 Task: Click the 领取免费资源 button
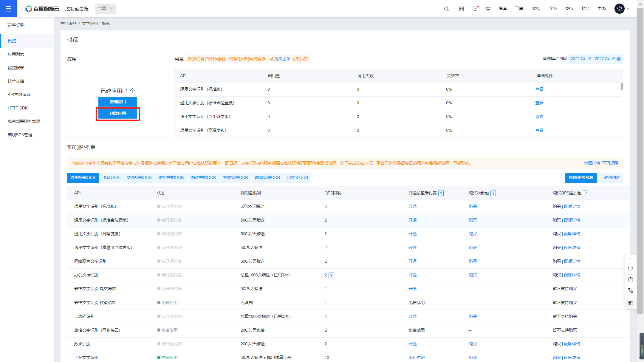[581, 177]
